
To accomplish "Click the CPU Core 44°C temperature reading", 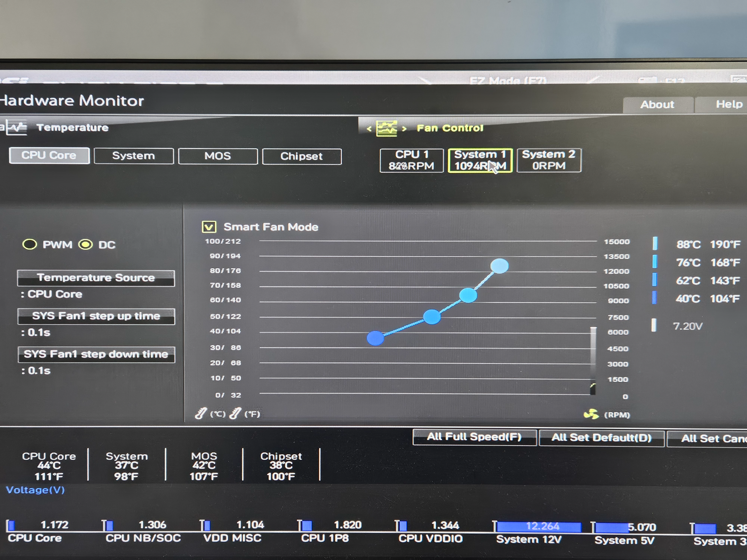I will tap(49, 466).
